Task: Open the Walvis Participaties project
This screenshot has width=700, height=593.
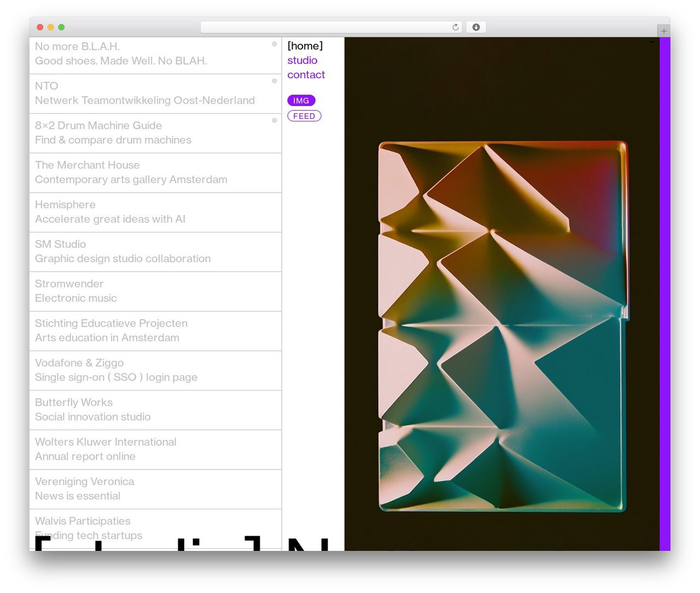Action: coord(155,528)
